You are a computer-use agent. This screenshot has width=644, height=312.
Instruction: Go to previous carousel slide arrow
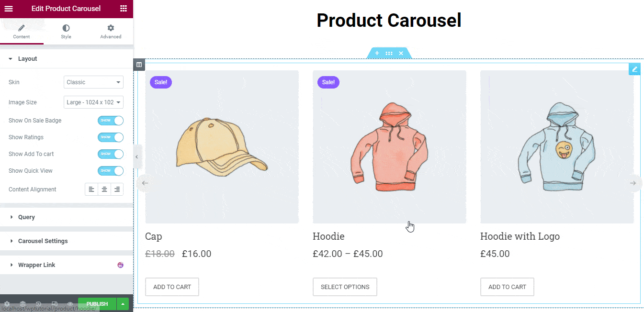tap(145, 183)
